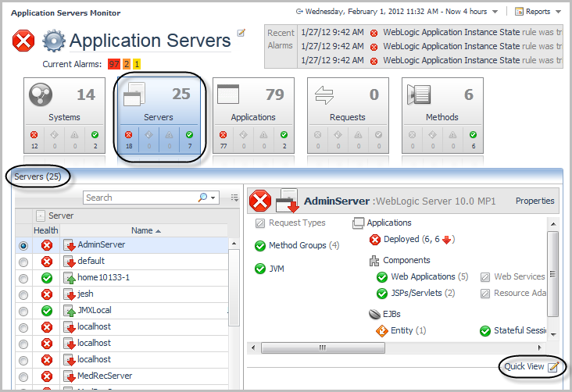
Task: Click the large red critical status icon
Action: coord(23,41)
